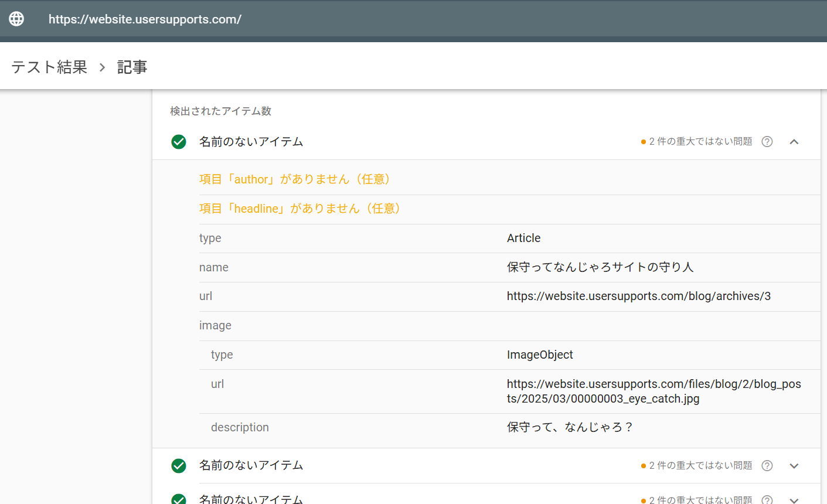The width and height of the screenshot is (827, 504).
Task: Click green checkmark of first unnamed item
Action: click(179, 142)
